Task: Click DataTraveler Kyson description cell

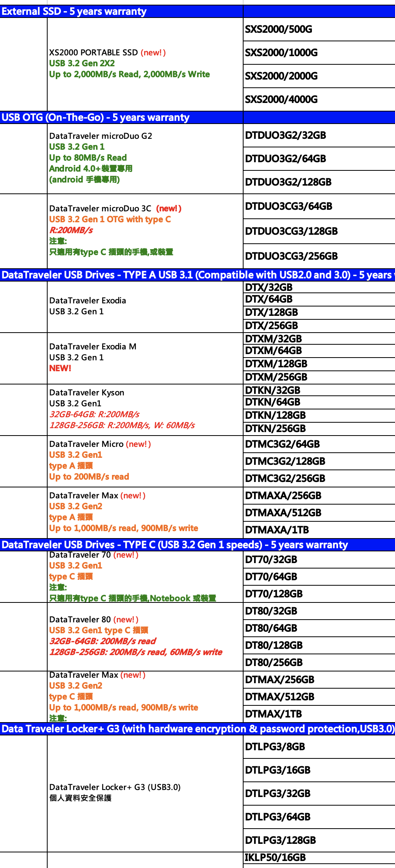Action: [x=145, y=410]
